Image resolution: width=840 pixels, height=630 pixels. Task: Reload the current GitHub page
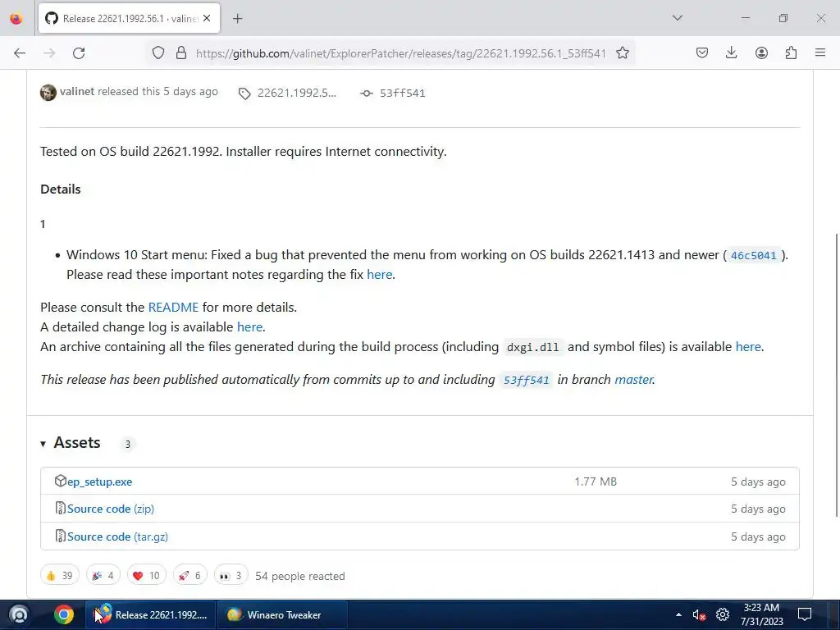click(79, 53)
